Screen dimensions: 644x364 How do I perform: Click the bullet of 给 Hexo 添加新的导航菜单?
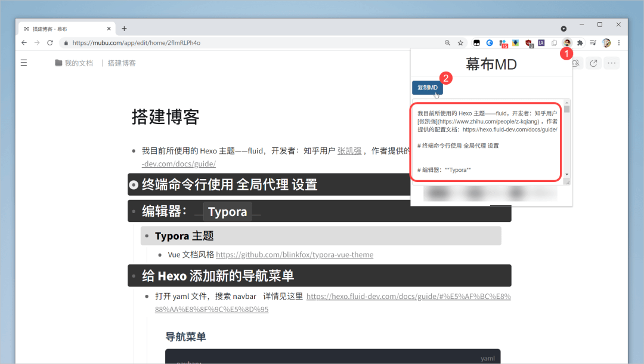coord(134,276)
